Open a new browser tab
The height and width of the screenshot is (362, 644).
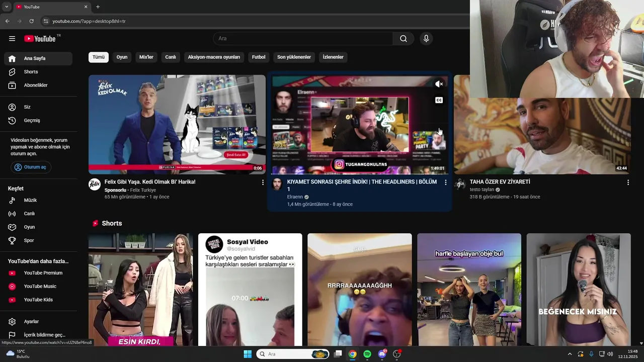tap(98, 7)
